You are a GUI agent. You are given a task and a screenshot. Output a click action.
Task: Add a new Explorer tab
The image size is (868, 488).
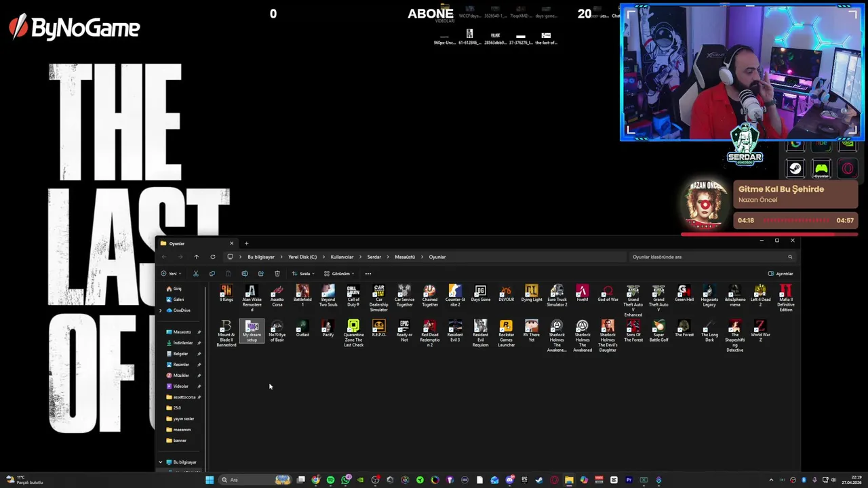point(246,243)
